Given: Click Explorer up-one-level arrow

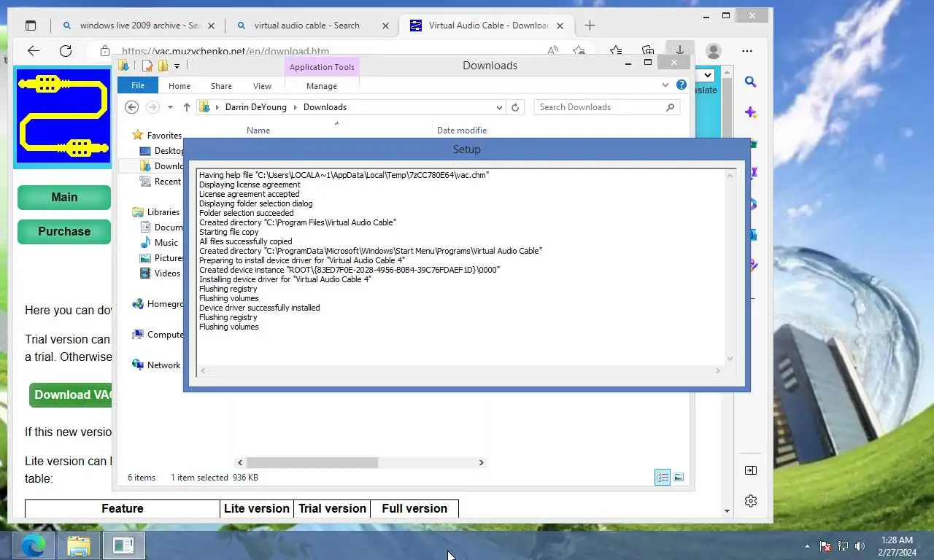Looking at the screenshot, I should point(186,107).
